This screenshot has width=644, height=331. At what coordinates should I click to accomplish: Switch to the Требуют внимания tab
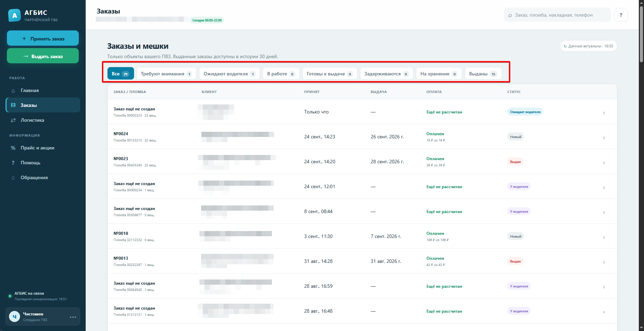click(x=167, y=74)
